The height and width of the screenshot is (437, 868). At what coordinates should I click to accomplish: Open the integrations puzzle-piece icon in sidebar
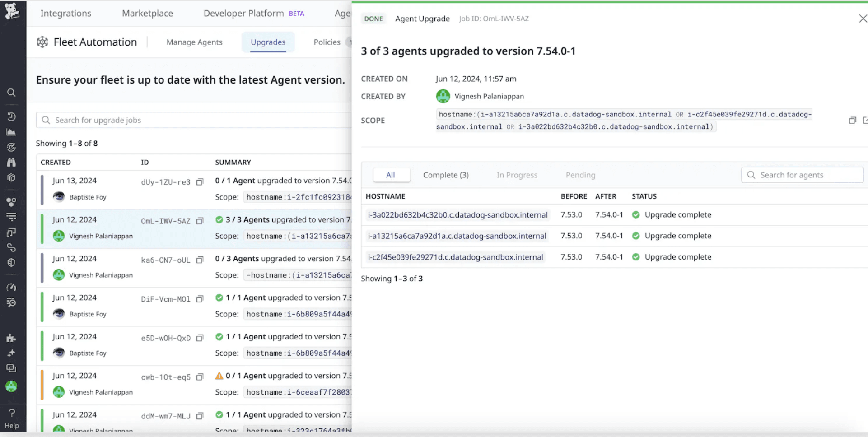(11, 338)
